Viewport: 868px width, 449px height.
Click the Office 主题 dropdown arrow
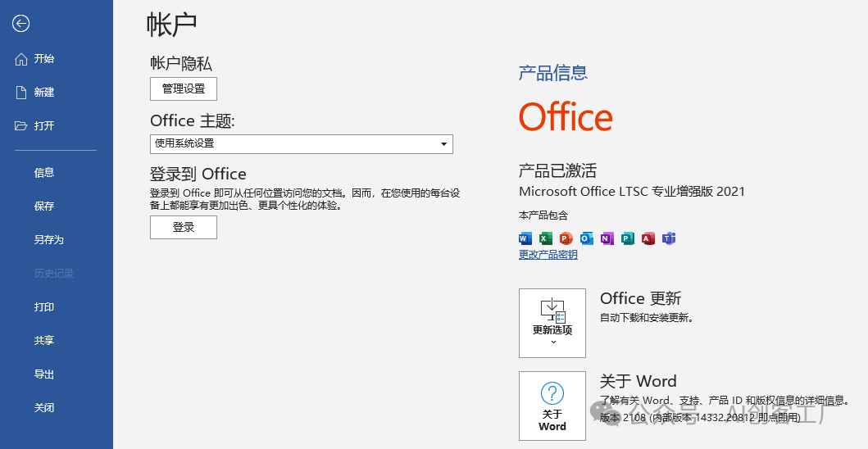coord(444,144)
